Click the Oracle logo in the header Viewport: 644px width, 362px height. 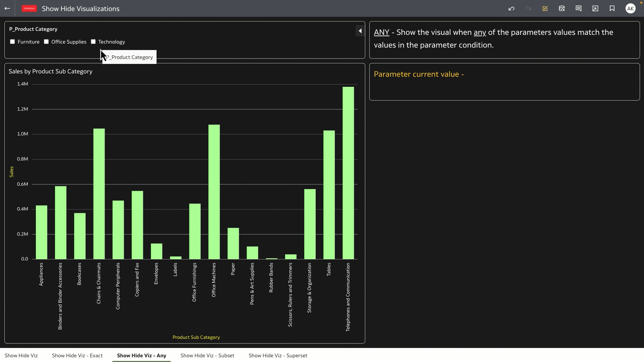pos(29,8)
